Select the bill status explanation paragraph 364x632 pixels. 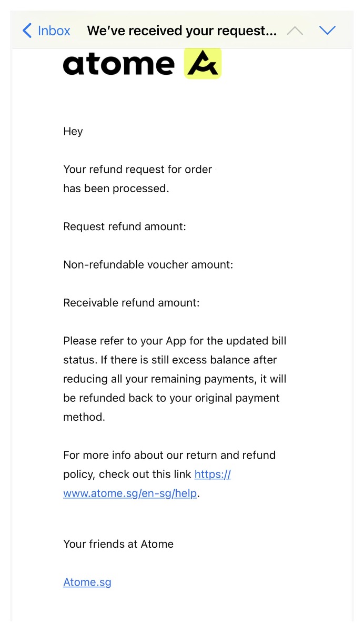[x=174, y=379]
